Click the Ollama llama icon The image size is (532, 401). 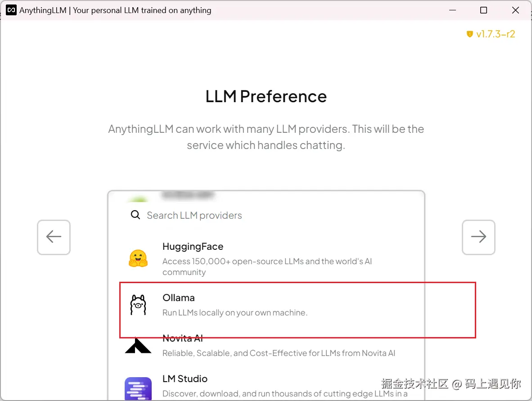[138, 305]
